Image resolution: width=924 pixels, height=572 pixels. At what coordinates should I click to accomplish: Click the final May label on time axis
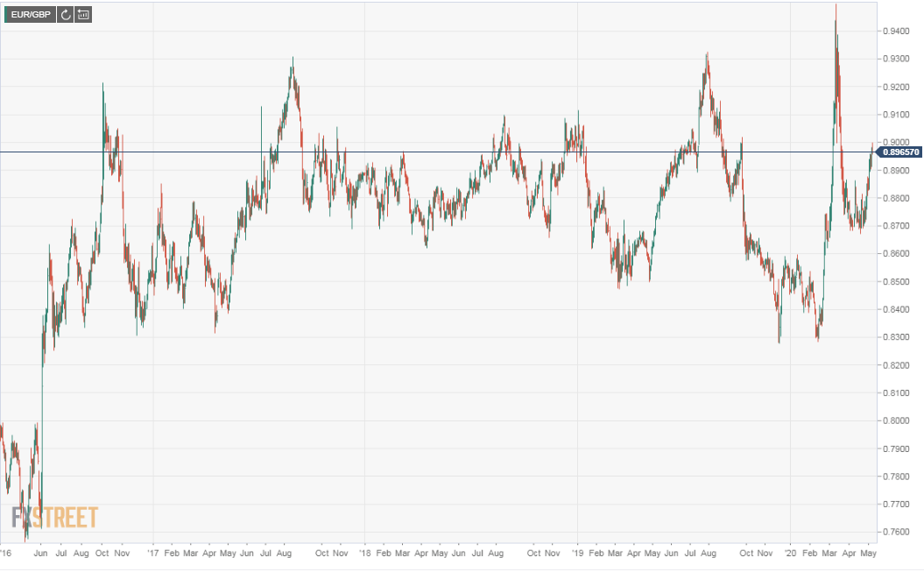pyautogui.click(x=868, y=554)
